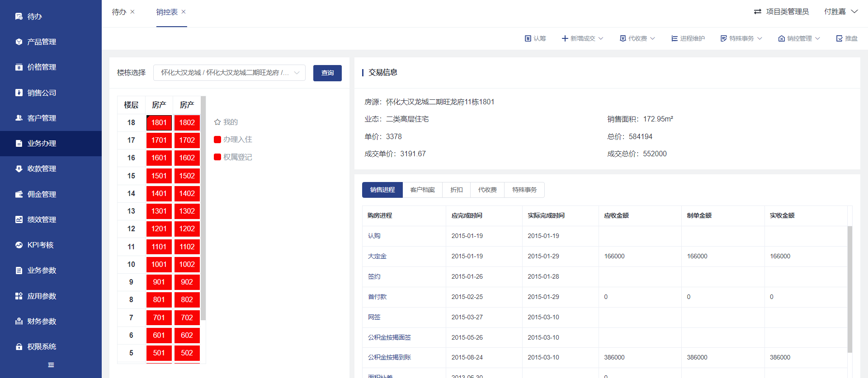
Task: Click the 推盘 edit icon
Action: coord(840,38)
